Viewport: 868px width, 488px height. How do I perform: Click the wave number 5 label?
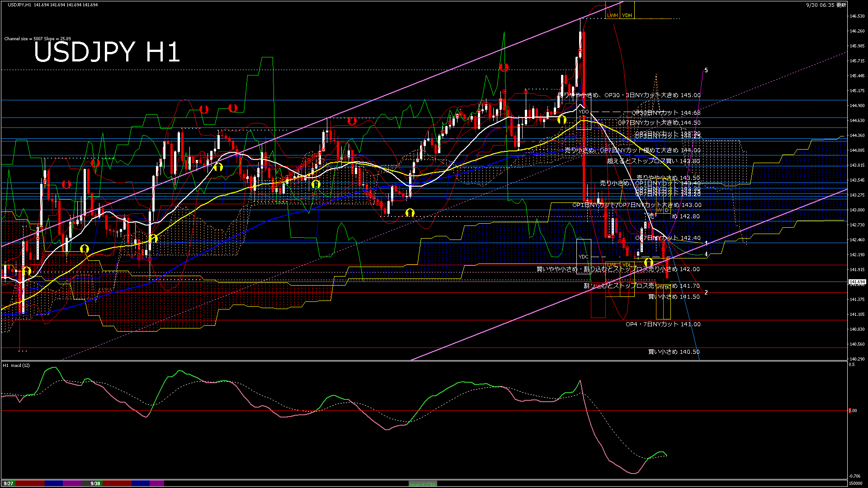(706, 70)
